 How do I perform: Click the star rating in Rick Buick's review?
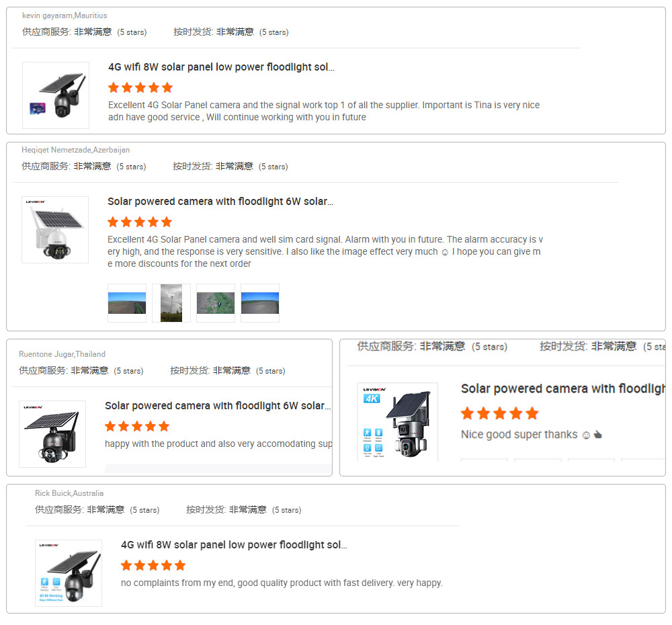[153, 565]
